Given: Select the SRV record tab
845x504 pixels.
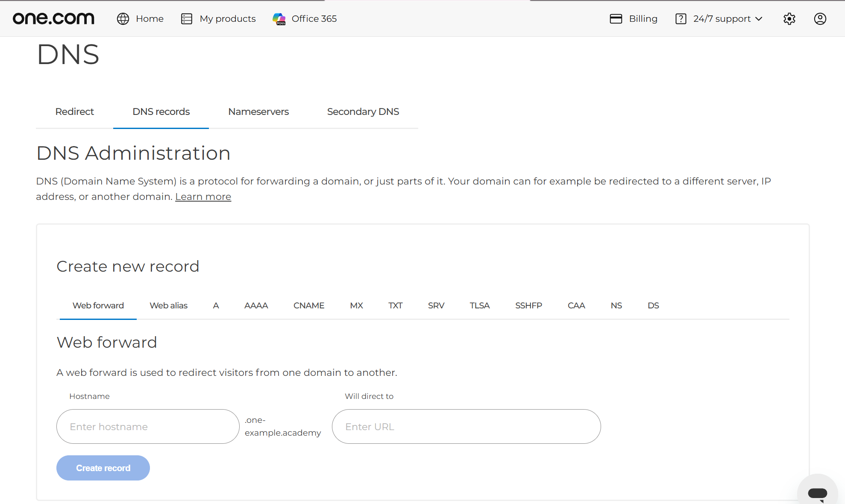Looking at the screenshot, I should pos(436,305).
